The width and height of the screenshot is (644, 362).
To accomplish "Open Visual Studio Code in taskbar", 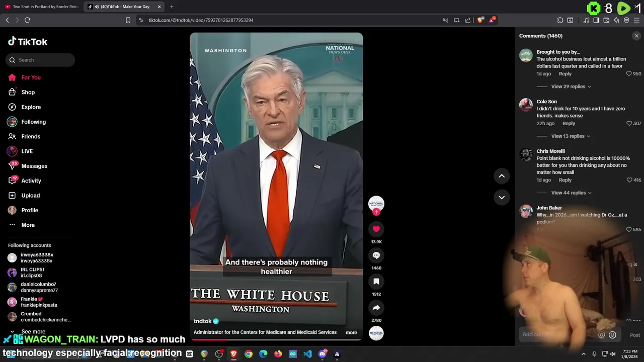I will pyautogui.click(x=307, y=354).
